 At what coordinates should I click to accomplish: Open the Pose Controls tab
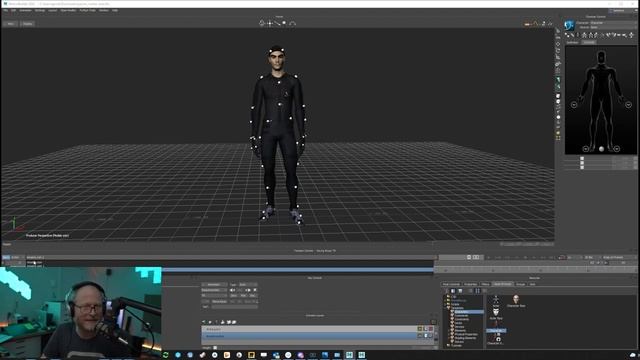(x=451, y=284)
